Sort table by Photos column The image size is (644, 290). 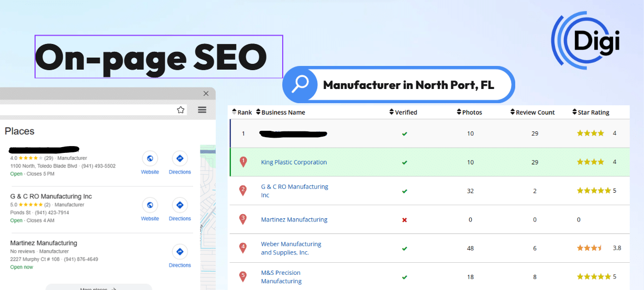(x=469, y=112)
